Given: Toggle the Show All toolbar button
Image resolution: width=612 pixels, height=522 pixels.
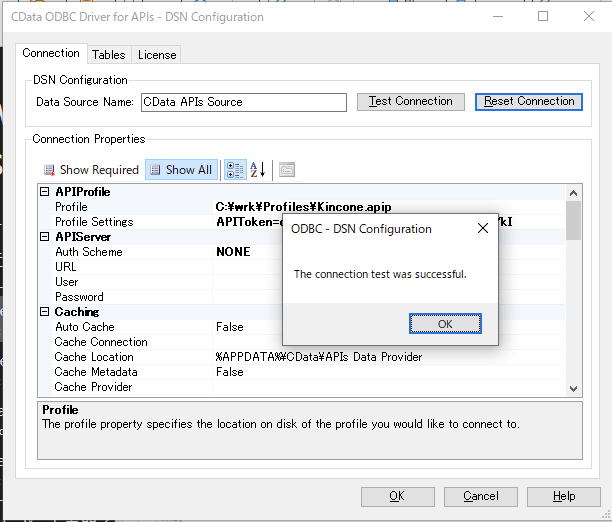Looking at the screenshot, I should pyautogui.click(x=181, y=170).
